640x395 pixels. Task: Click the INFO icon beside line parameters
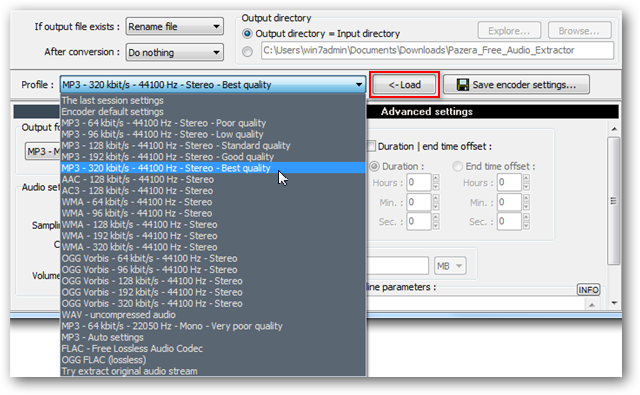(x=588, y=290)
